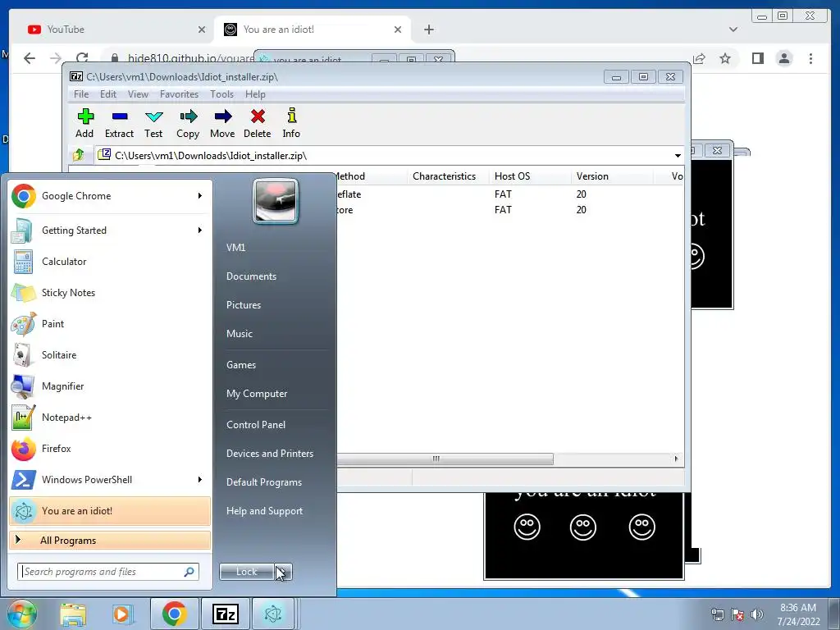Open Music from Start menu
The width and height of the screenshot is (840, 630).
(240, 334)
